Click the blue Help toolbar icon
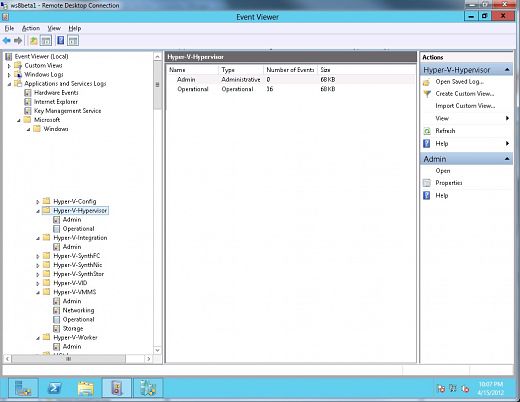This screenshot has width=520, height=402. pyautogui.click(x=61, y=41)
